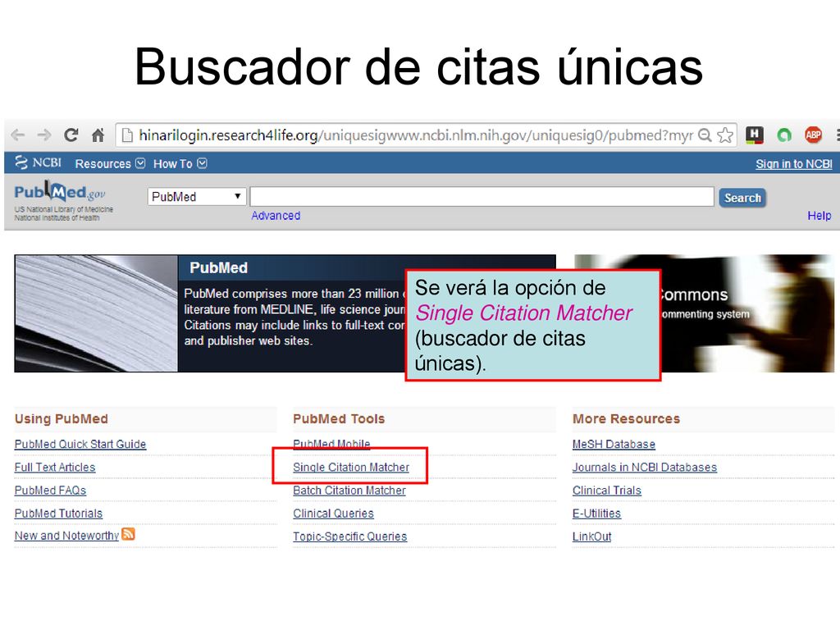Click the More Resources heading
840x630 pixels.
(626, 419)
